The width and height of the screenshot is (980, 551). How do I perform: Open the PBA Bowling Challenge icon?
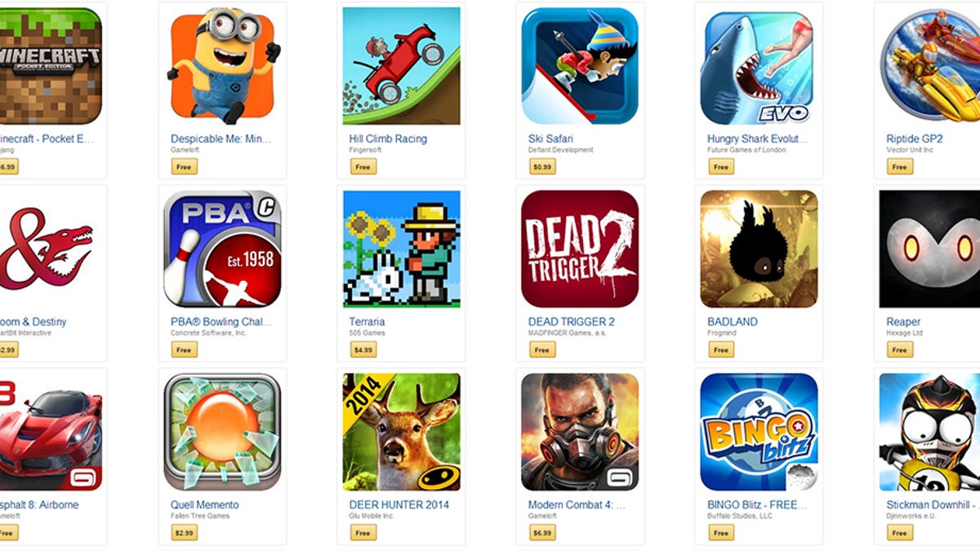(x=222, y=249)
